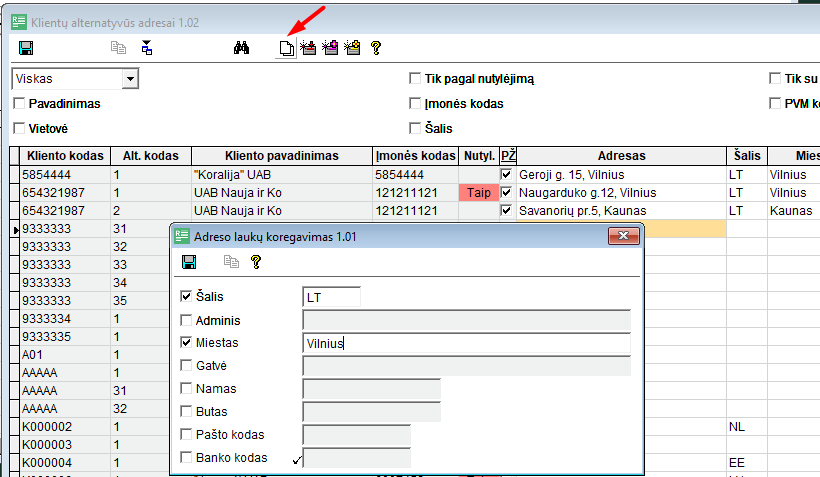Toggle Tik pagal nutylėjimą checkbox

pyautogui.click(x=415, y=78)
